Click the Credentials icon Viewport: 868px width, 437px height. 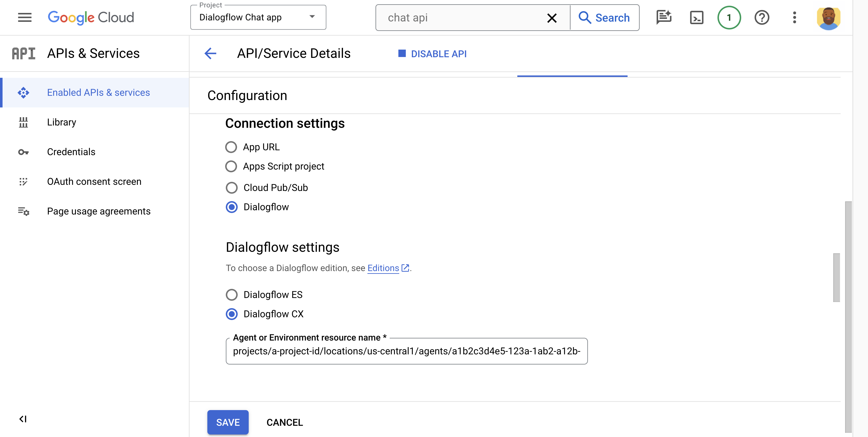(x=23, y=152)
